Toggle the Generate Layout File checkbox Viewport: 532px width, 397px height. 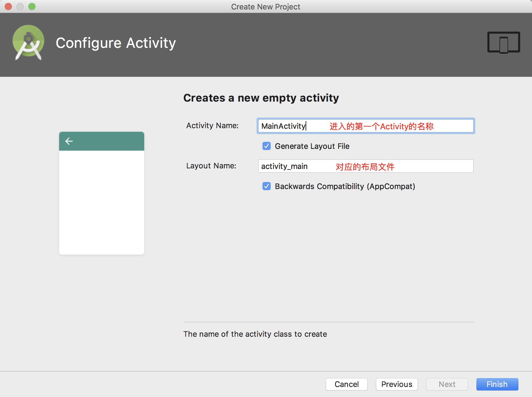[x=267, y=146]
